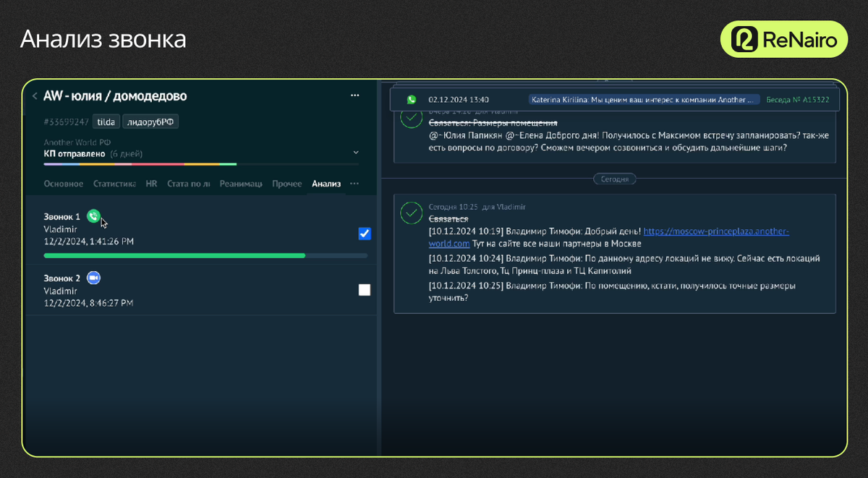Uncheck the Звонок 1 checkbox
This screenshot has width=868, height=478.
click(365, 234)
